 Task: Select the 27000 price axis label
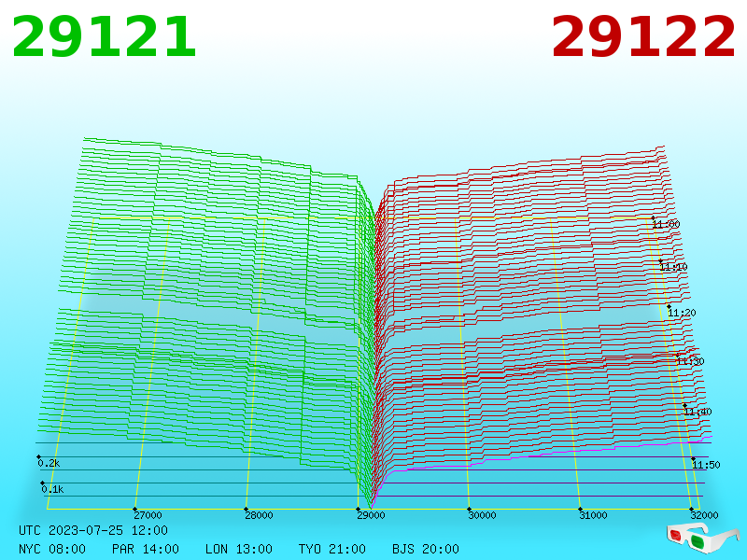click(x=148, y=515)
